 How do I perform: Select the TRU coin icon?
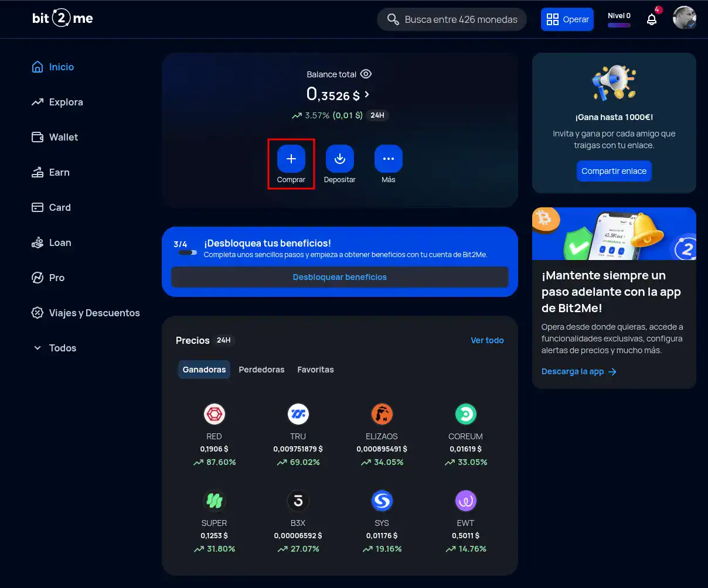coord(298,414)
